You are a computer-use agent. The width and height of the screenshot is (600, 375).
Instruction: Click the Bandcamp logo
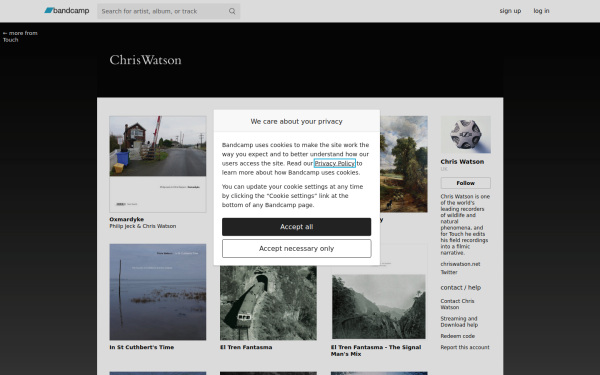tap(67, 11)
